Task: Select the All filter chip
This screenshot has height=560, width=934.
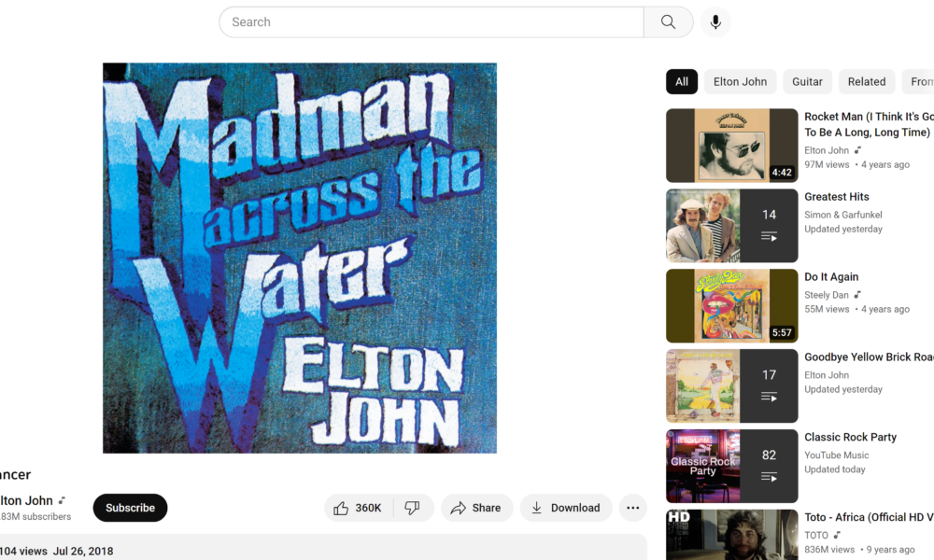Action: point(682,81)
